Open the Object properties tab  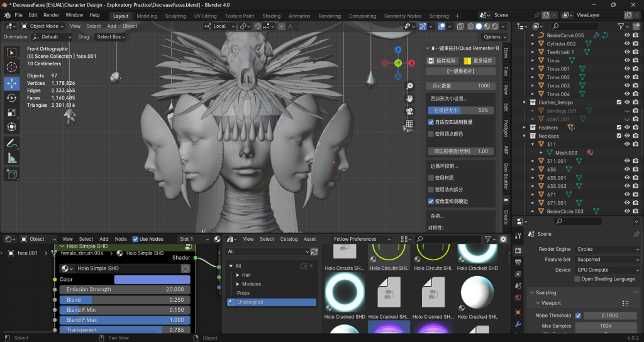click(x=518, y=312)
